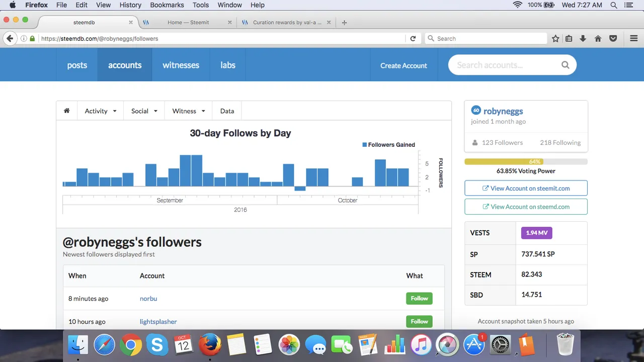The width and height of the screenshot is (644, 362).
Task: Open the lightsplasher account link
Action: [x=158, y=321]
